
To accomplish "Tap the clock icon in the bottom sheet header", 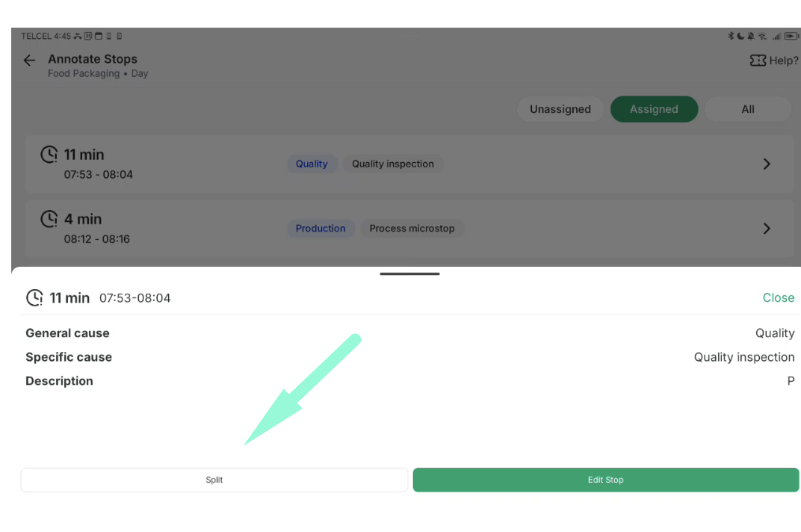I will (x=34, y=297).
